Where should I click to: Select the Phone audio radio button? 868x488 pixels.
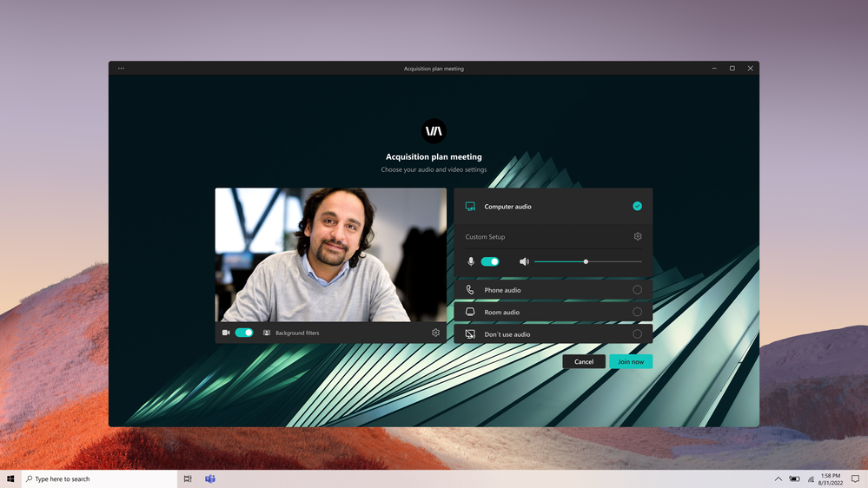coord(637,290)
